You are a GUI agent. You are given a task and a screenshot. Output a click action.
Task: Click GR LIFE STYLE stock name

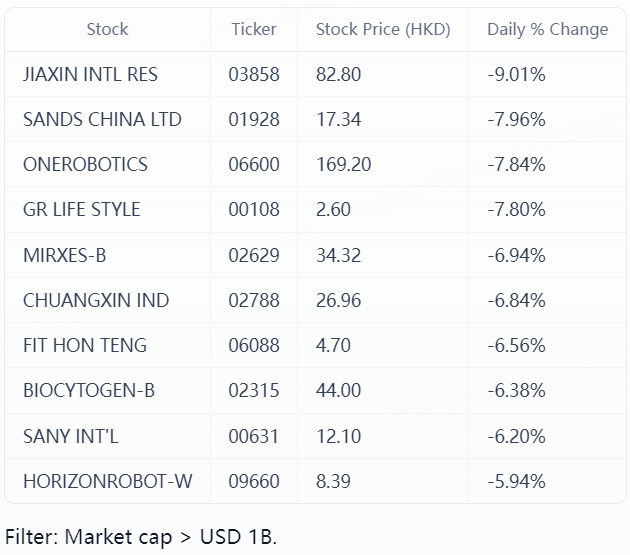click(81, 210)
